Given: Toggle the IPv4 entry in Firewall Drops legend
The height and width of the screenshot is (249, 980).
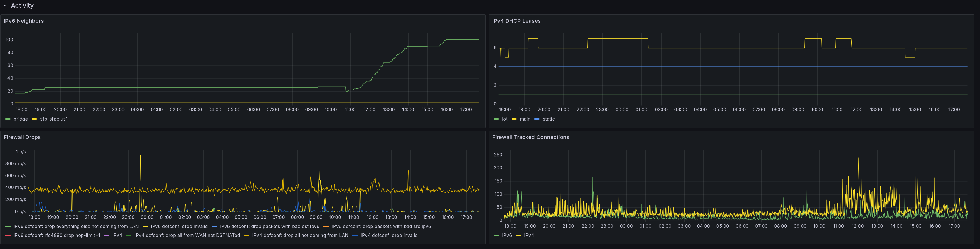Looking at the screenshot, I should [117, 235].
